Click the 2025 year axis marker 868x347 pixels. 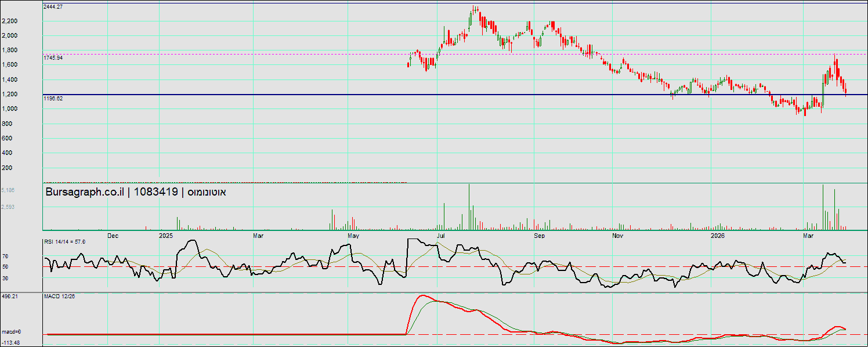[x=167, y=236]
